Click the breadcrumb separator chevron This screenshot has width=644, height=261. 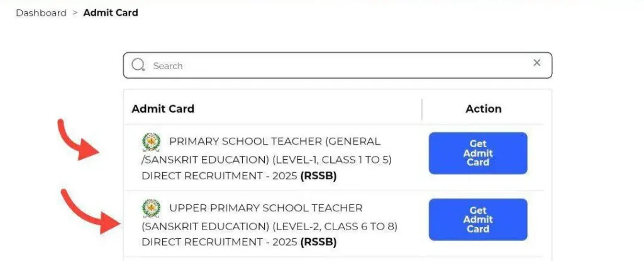pyautogui.click(x=75, y=13)
